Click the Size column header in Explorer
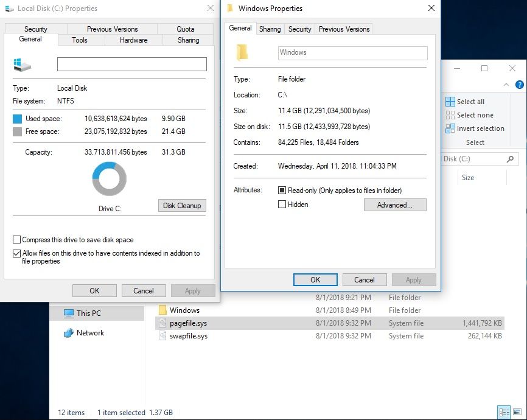Viewport: 527px width, 420px height. [481, 178]
